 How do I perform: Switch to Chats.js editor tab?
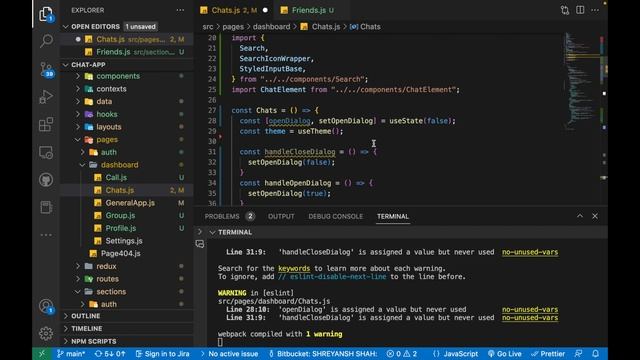[x=234, y=10]
